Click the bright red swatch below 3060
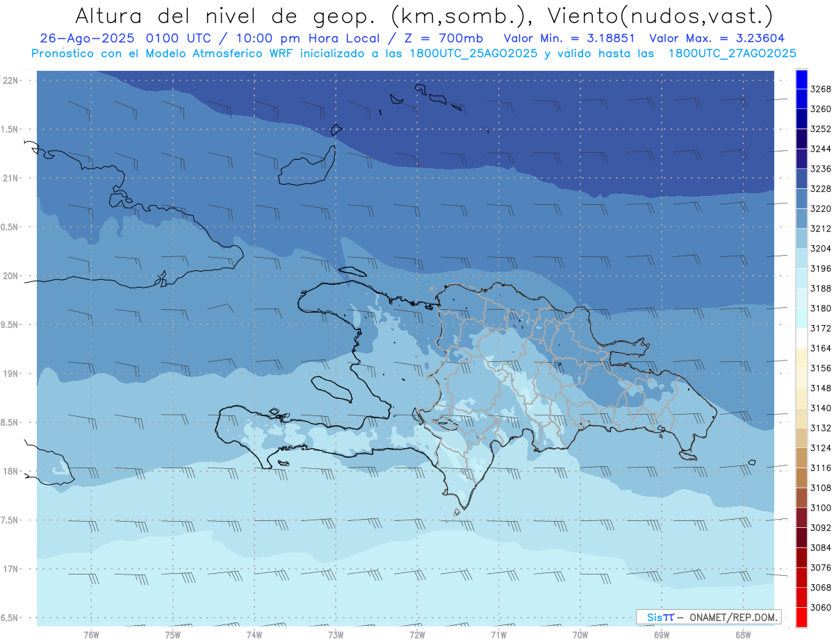Viewport: 834px width, 644px height. (x=801, y=617)
